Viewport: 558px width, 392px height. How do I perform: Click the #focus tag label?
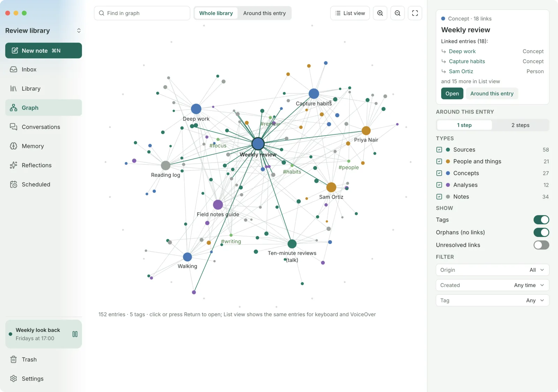(x=218, y=146)
